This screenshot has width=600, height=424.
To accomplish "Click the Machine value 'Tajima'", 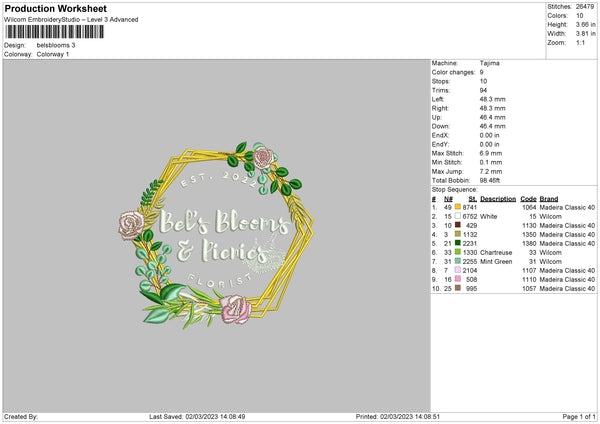I will click(489, 63).
